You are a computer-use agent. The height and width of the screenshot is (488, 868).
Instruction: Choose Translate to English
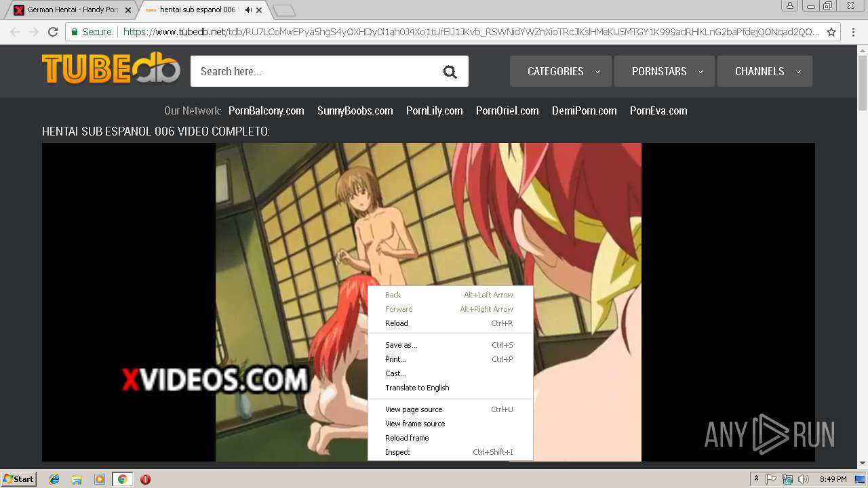point(450,388)
